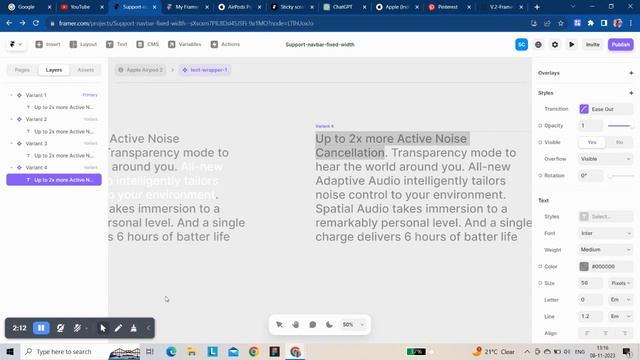Viewport: 640px width, 360px height.
Task: Switch to the Layers tab
Action: pyautogui.click(x=54, y=70)
